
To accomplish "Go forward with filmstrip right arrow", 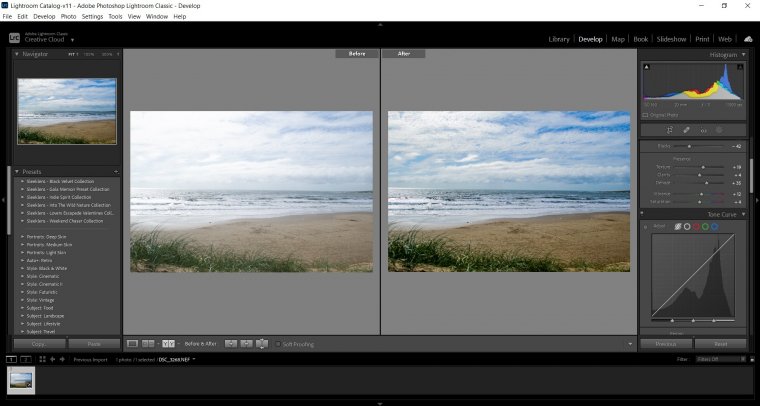I will pos(62,359).
